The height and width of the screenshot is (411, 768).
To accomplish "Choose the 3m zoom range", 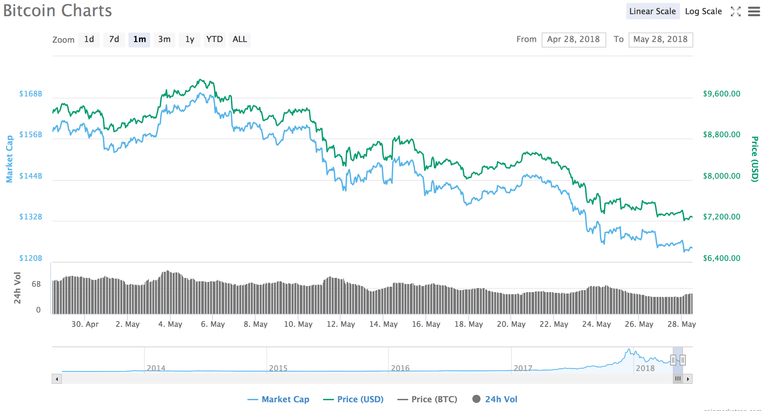I will pos(165,39).
